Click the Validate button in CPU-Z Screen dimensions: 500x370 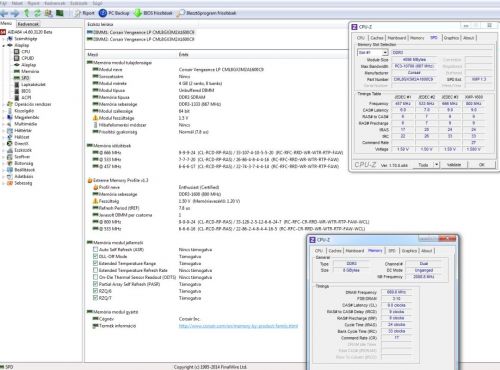pos(454,165)
